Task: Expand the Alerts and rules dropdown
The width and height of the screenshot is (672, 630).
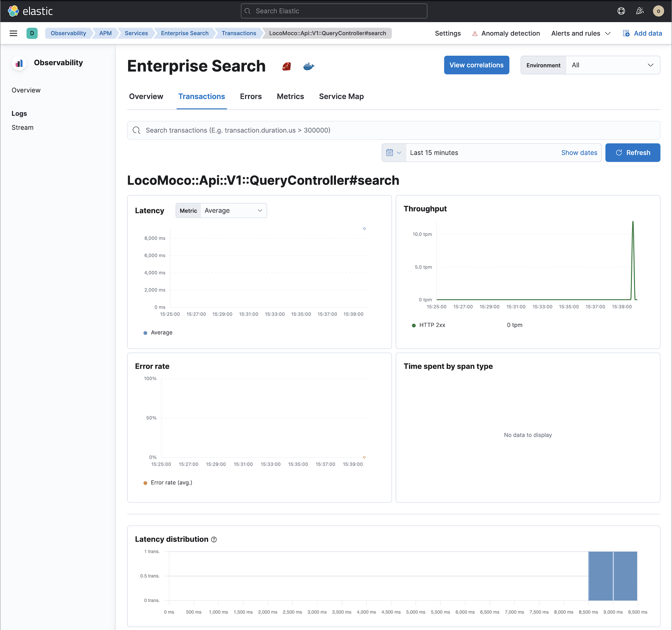Action: coord(580,33)
